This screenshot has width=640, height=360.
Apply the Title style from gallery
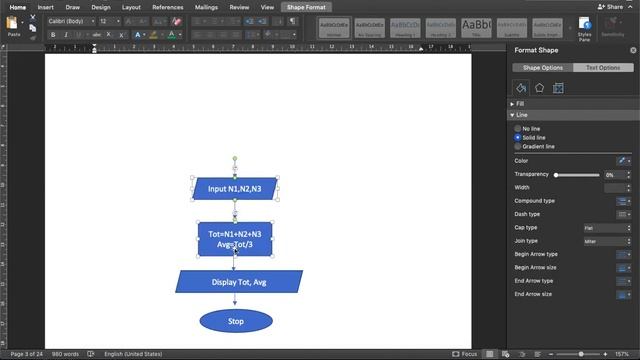(476, 28)
